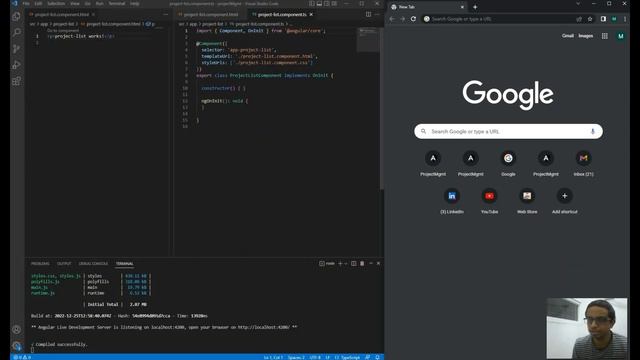Screen dimensions: 640x360
Task: Split the terminal panel
Action: [x=354, y=264]
